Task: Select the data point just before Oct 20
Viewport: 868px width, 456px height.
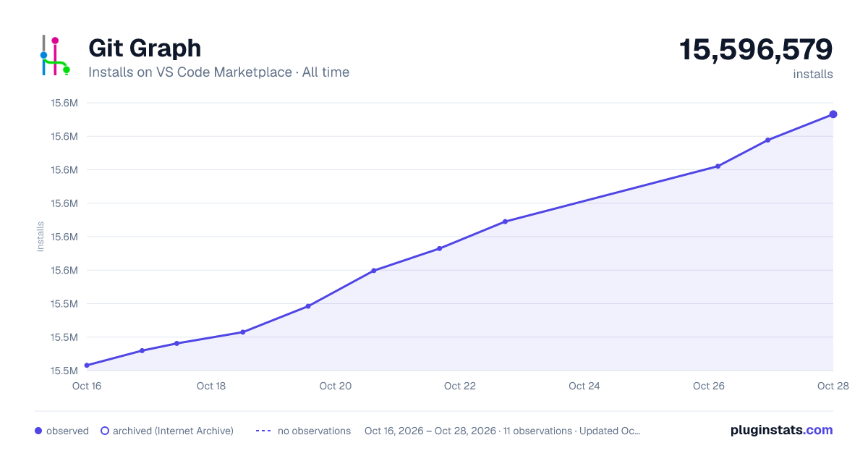Action: [308, 306]
